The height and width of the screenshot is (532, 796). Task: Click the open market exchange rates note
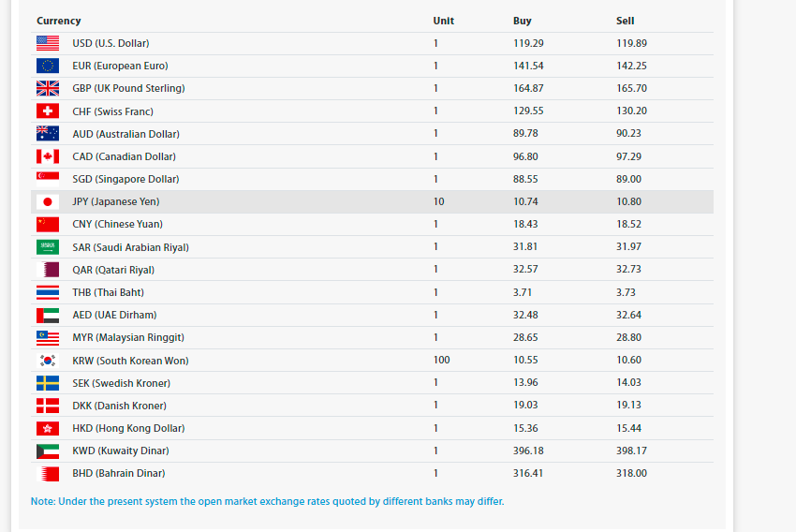tap(268, 501)
